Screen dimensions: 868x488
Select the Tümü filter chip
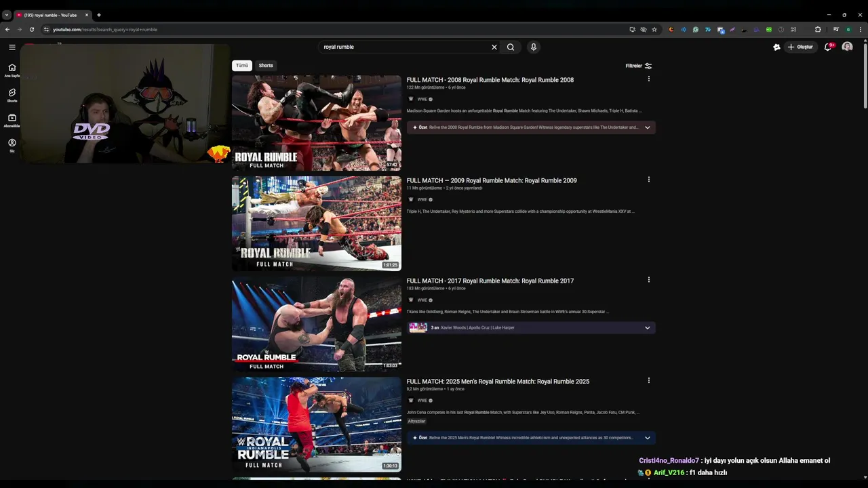coord(242,66)
